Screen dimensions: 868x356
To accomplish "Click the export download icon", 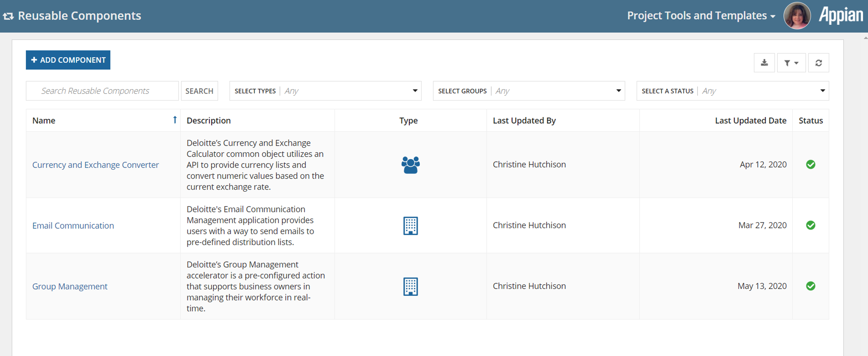I will [x=764, y=63].
